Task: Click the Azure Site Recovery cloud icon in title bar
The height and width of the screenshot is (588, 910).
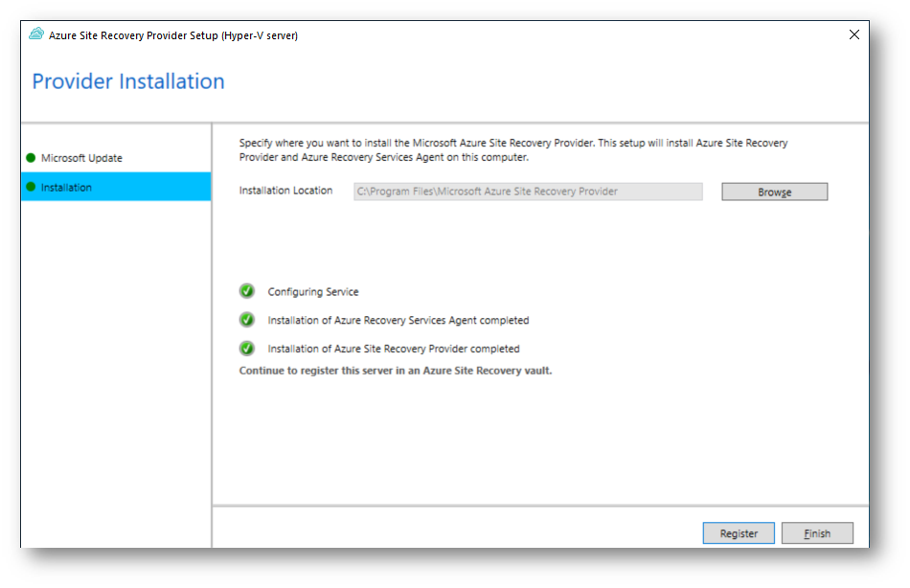Action: [x=36, y=34]
